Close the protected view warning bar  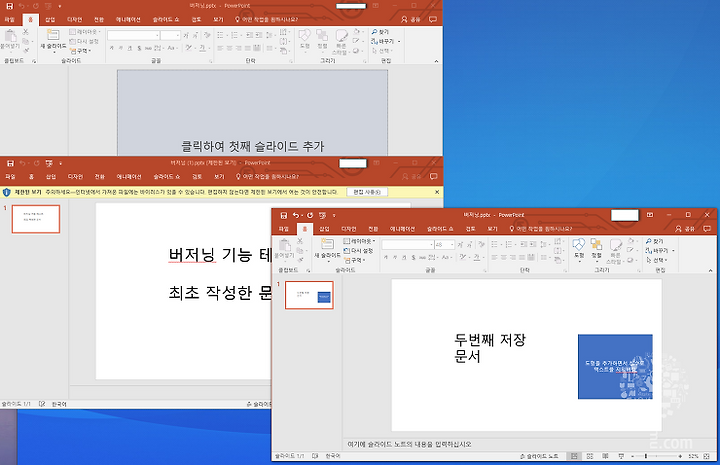pyautogui.click(x=437, y=192)
